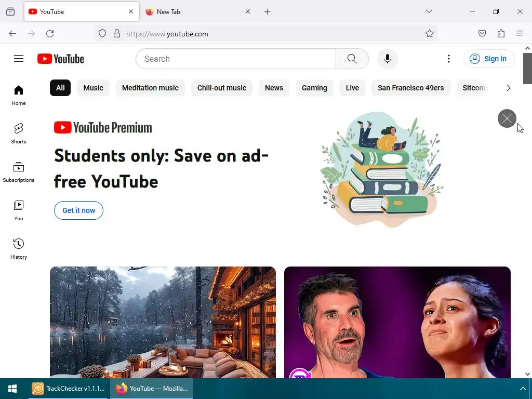Open Shorts in the sidebar
Viewport: 532px width, 399px height.
[19, 134]
